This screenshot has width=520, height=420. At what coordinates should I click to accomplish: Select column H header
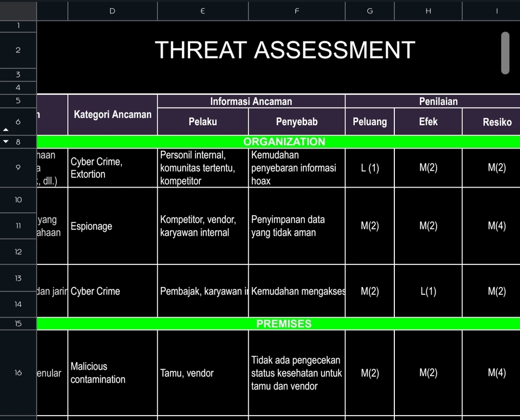coord(428,11)
